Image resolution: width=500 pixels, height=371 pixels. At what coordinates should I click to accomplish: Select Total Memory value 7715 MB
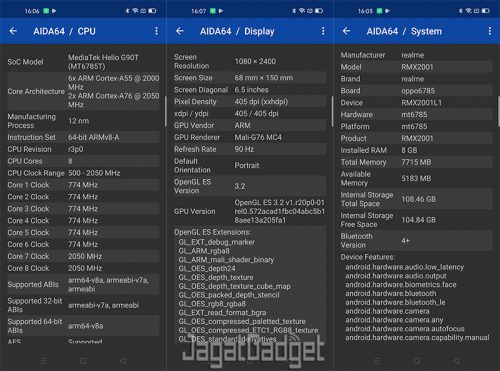[416, 162]
